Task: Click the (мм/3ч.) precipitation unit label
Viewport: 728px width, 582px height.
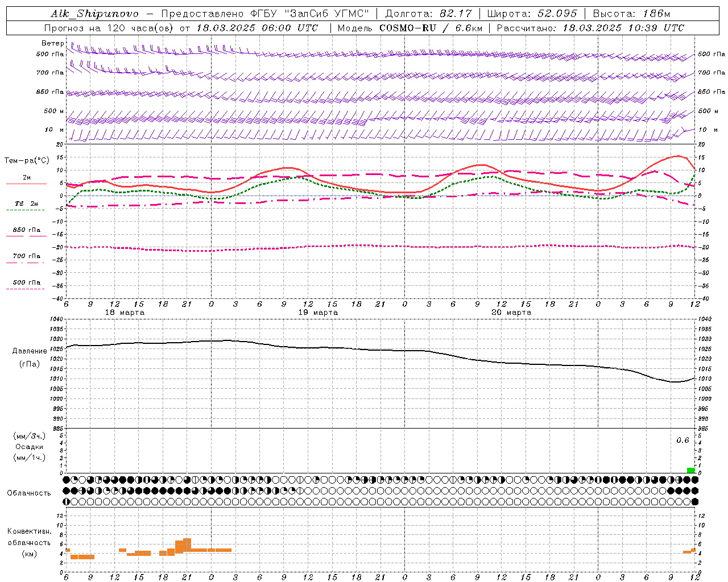Action: (30, 436)
